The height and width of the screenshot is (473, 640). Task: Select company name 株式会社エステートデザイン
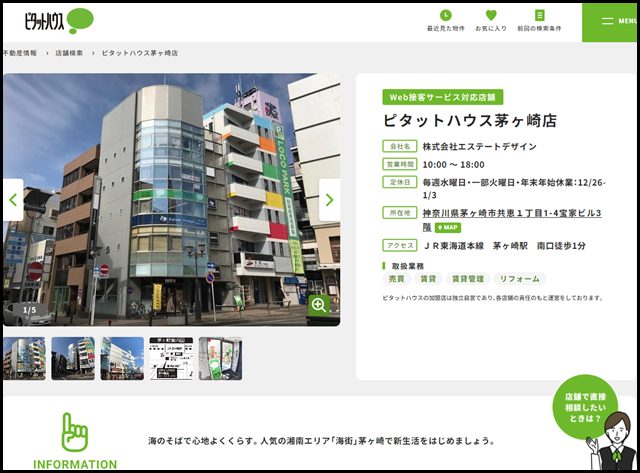coord(480,147)
